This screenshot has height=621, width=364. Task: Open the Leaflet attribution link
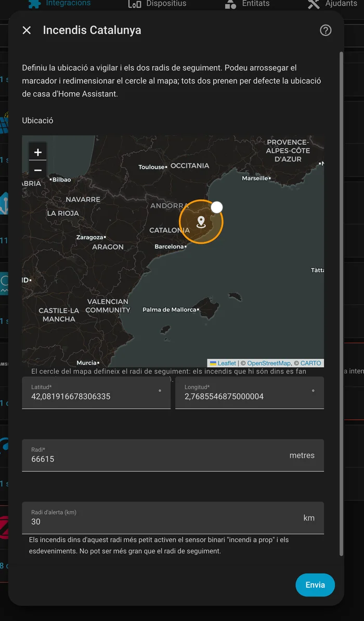223,363
